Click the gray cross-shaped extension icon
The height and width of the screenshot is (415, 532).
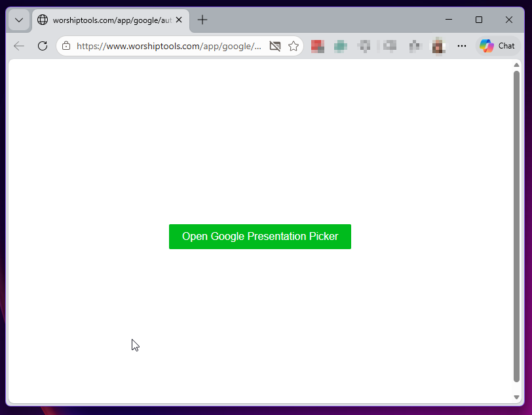pos(364,46)
